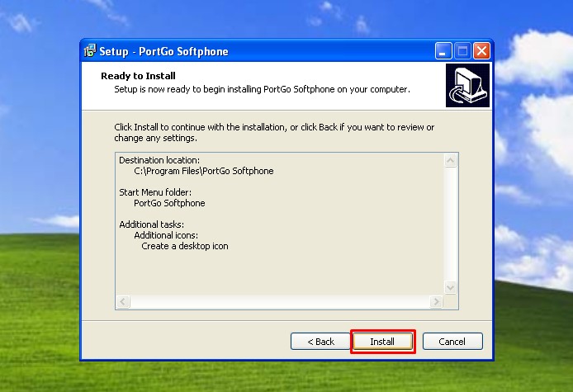Click the Install button
Screen dimensions: 573x392
click(382, 342)
